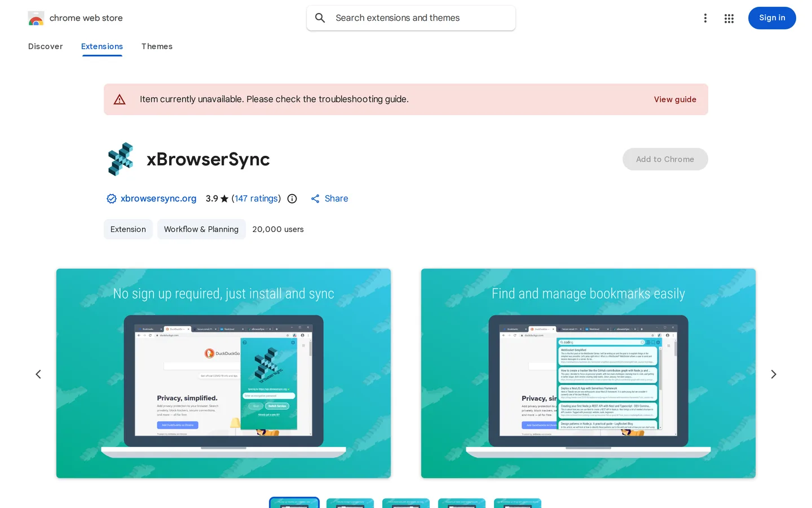Click the '20,000 users' text
This screenshot has width=812, height=508.
coord(278,229)
